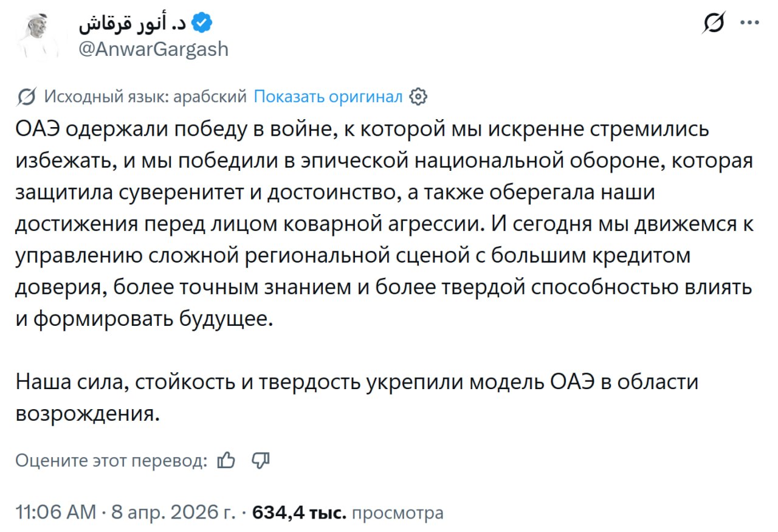Click the 11:06 AM post time

click(x=55, y=513)
